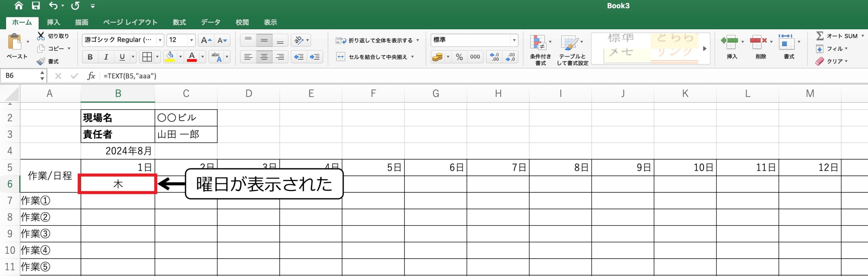868x276 pixels.
Task: Toggle underline formatting
Action: [x=122, y=57]
